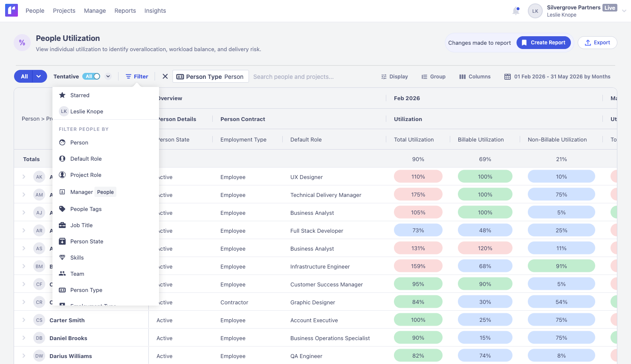Open the Insights tab
This screenshot has height=364, width=631.
[x=155, y=11]
